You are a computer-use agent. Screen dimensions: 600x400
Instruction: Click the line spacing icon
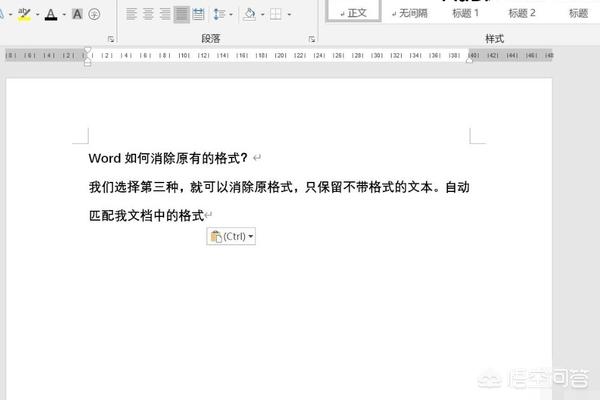219,14
